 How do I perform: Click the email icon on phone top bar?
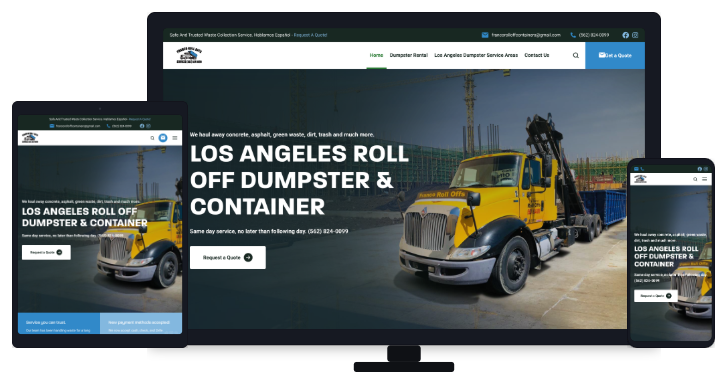coord(636,169)
